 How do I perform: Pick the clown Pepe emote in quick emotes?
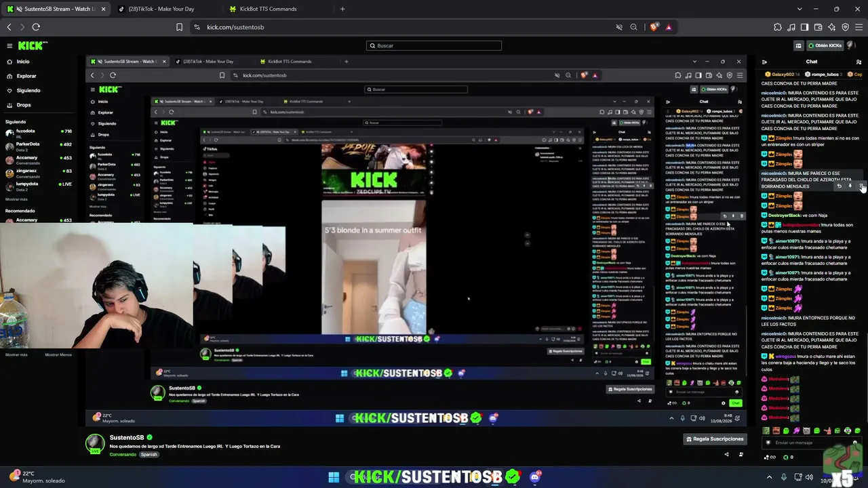click(847, 430)
